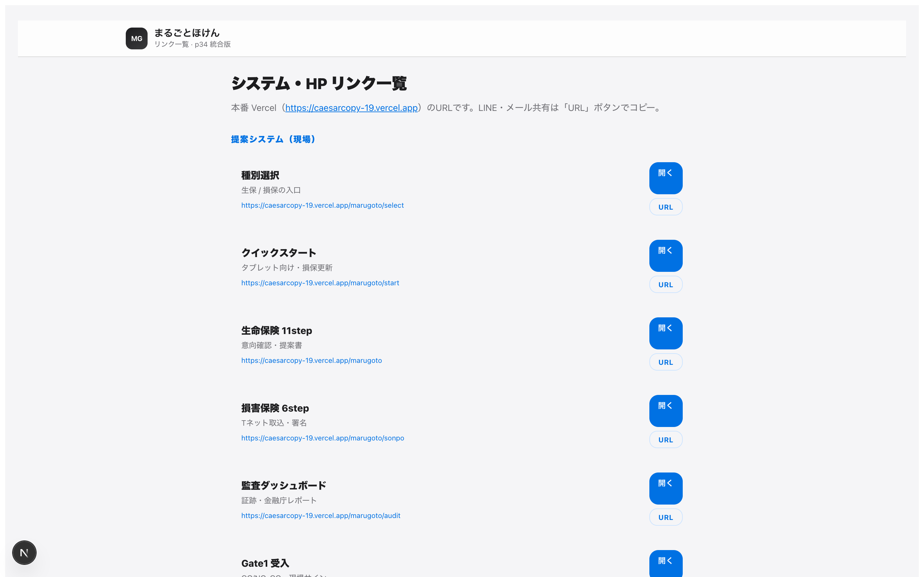Copy the 生命保険 11step URL button
924x577 pixels.
[665, 362]
